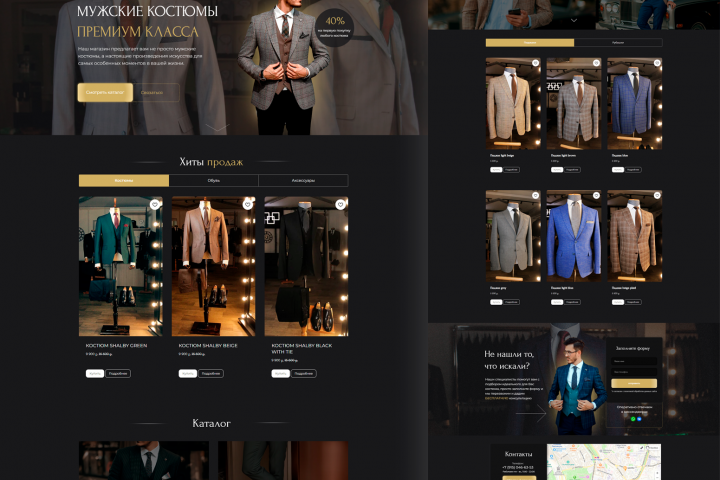
Task: Open the light blue jacket photo
Action: (x=574, y=236)
